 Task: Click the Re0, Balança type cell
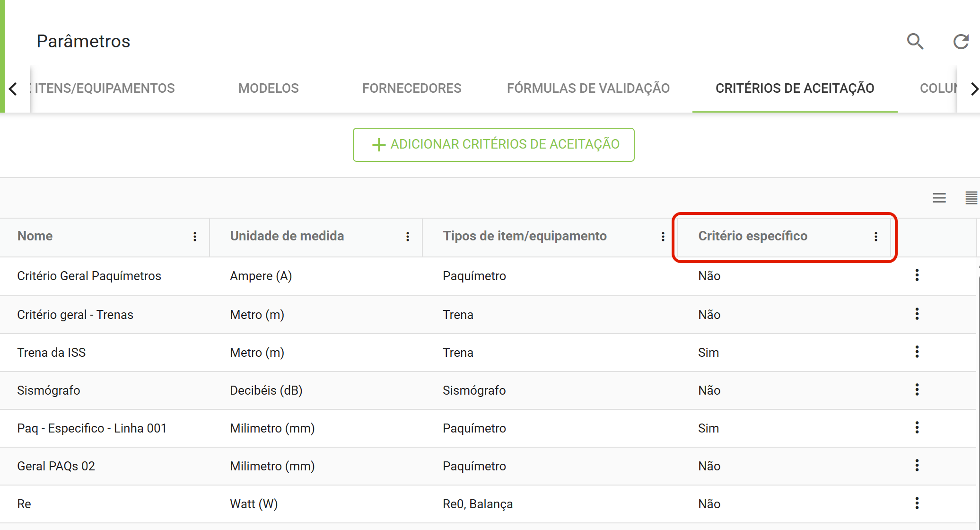478,504
